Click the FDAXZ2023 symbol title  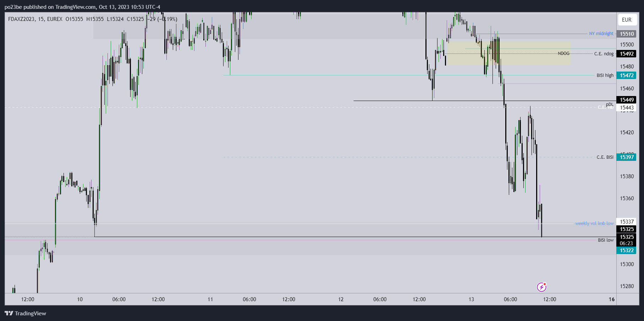pyautogui.click(x=21, y=19)
